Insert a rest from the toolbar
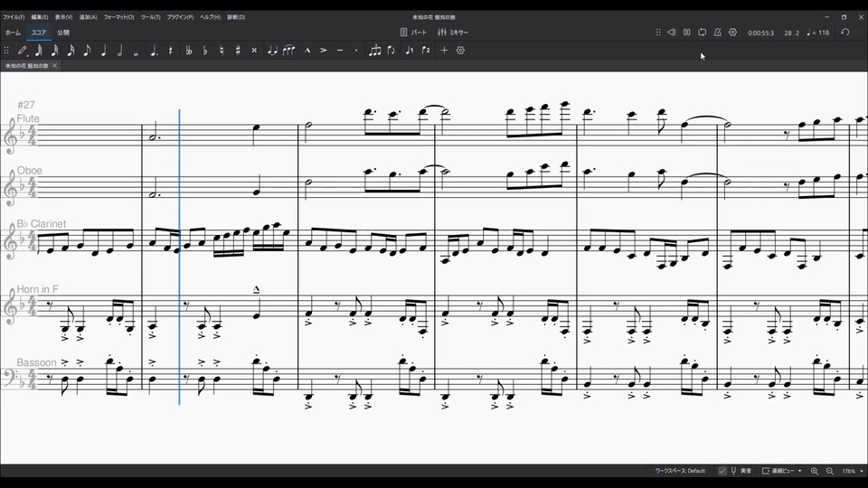The image size is (868, 488). point(171,51)
